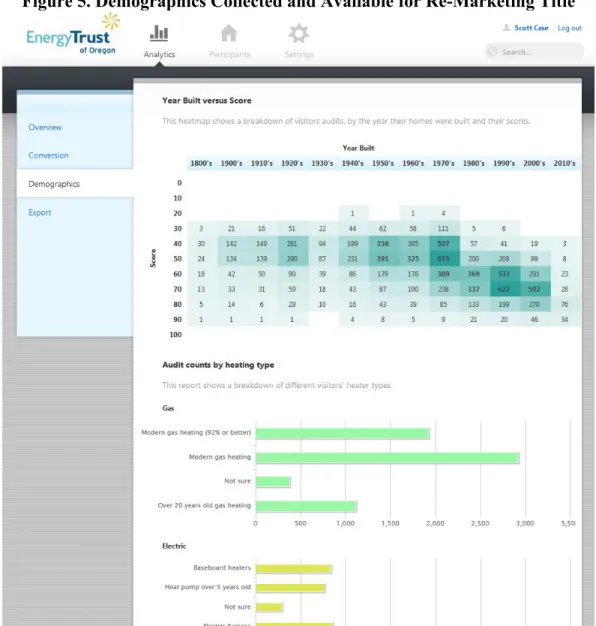Click heatmap cell with value 356

[x=382, y=244]
